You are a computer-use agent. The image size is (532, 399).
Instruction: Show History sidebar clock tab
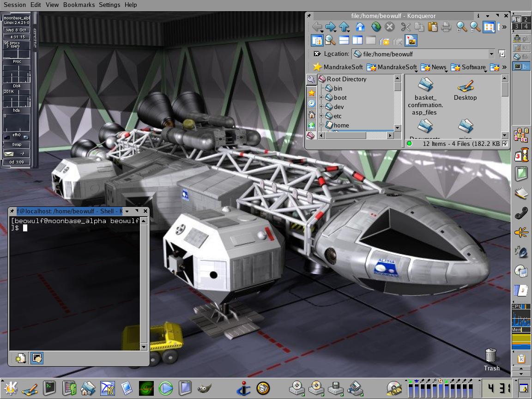click(311, 103)
